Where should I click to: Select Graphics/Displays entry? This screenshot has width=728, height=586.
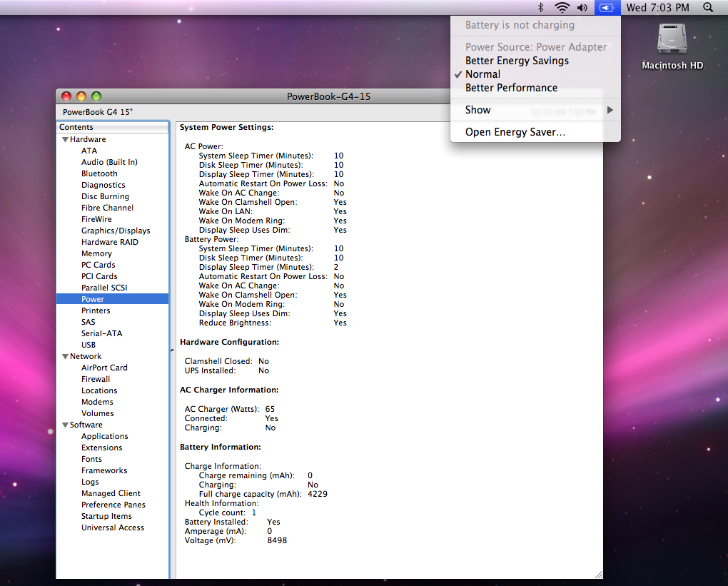(x=112, y=231)
